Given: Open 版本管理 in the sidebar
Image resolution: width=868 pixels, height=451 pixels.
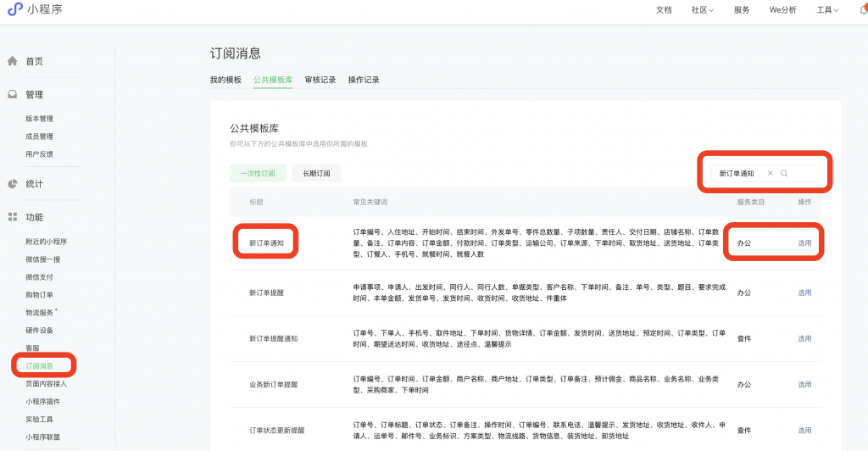Looking at the screenshot, I should (x=39, y=119).
